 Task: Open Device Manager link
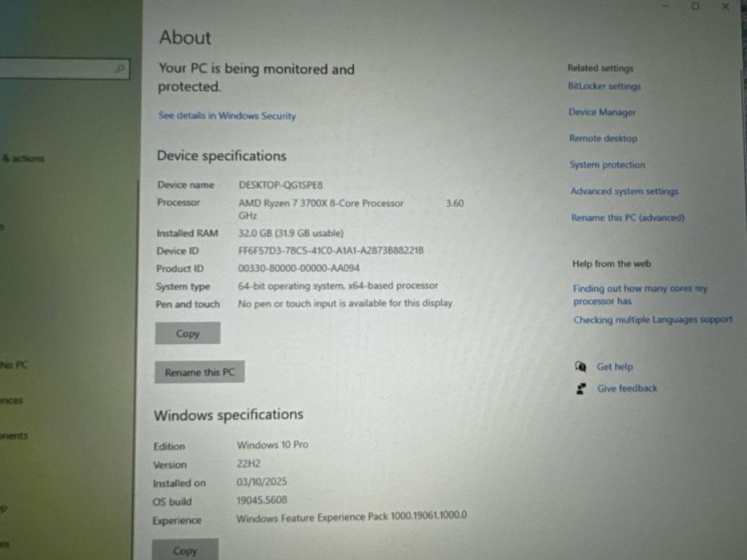pyautogui.click(x=602, y=112)
